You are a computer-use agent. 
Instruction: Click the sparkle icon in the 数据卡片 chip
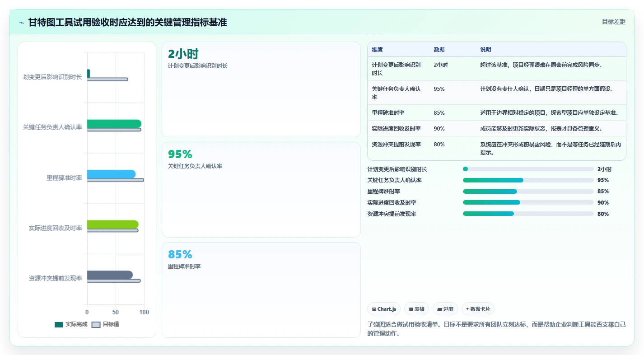click(467, 309)
